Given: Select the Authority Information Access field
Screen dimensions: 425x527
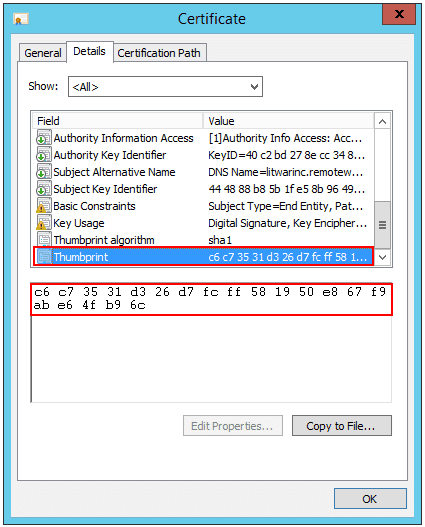Looking at the screenshot, I should point(123,138).
